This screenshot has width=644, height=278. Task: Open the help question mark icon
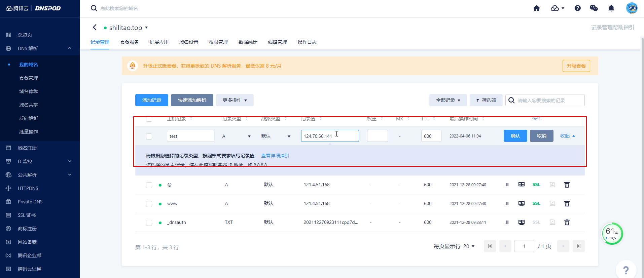pyautogui.click(x=577, y=8)
